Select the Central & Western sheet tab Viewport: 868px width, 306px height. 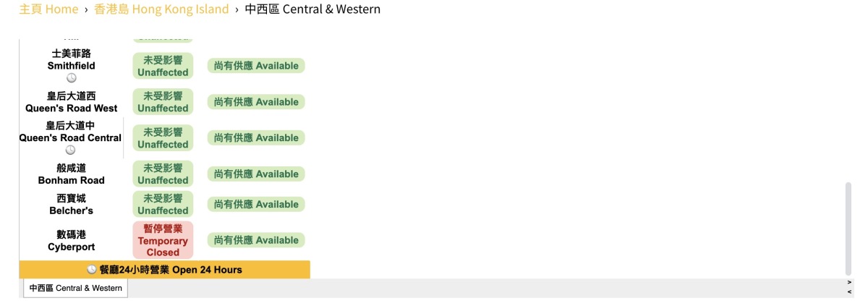(x=76, y=288)
